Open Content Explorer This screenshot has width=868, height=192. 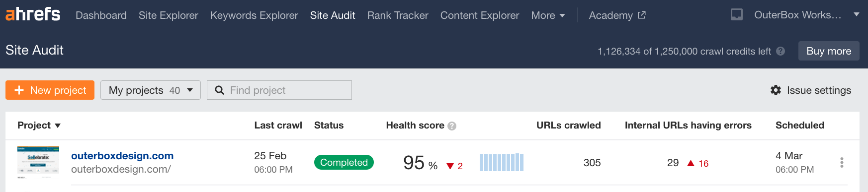click(x=480, y=15)
